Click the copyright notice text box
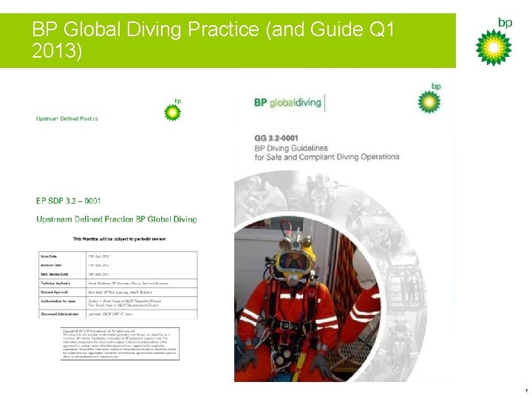 point(120,344)
